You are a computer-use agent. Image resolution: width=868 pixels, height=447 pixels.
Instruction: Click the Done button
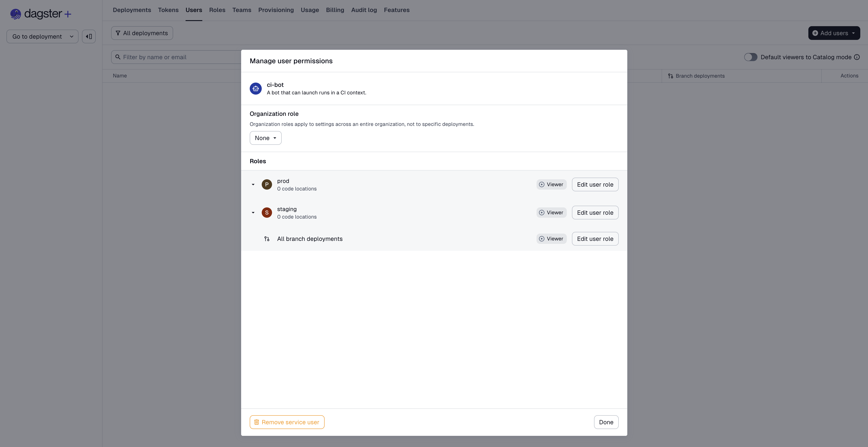click(x=606, y=422)
